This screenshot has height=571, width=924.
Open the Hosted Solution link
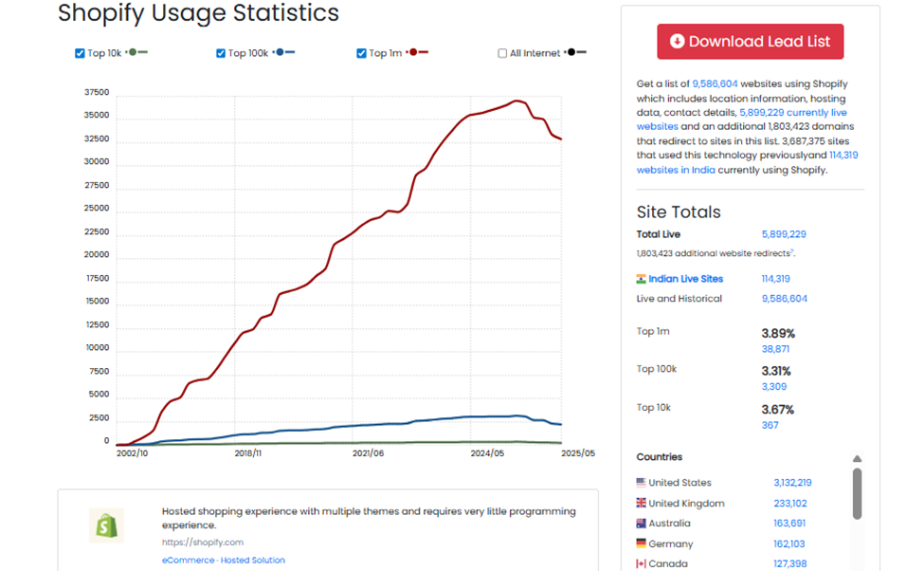(x=252, y=560)
